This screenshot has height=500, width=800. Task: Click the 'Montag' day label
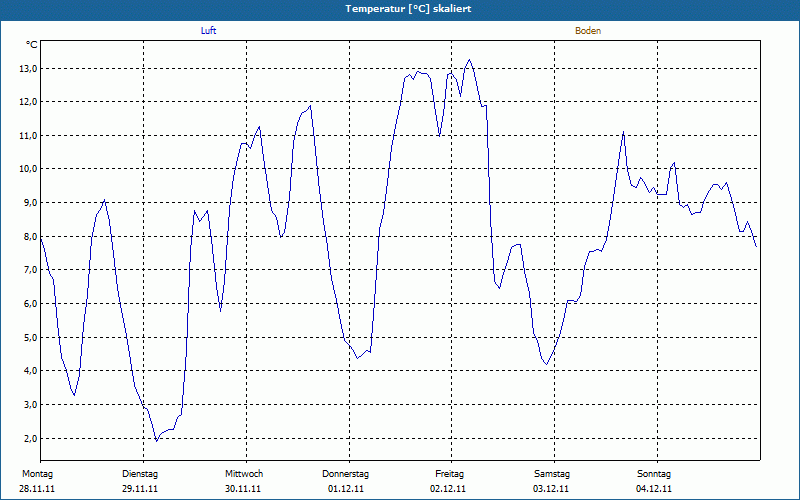click(37, 474)
